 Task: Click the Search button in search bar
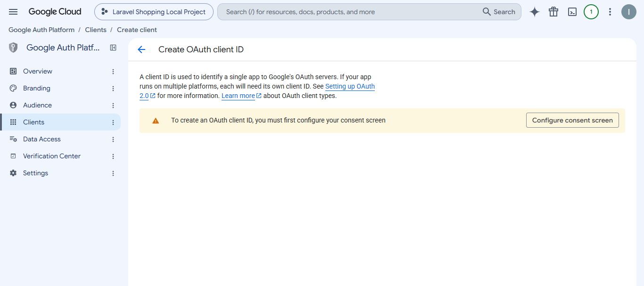click(x=499, y=12)
